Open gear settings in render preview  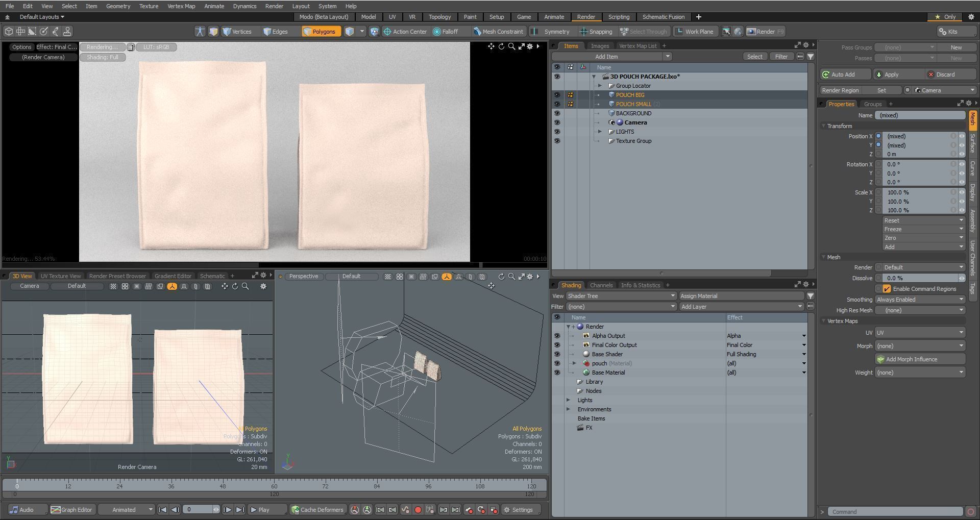point(530,46)
